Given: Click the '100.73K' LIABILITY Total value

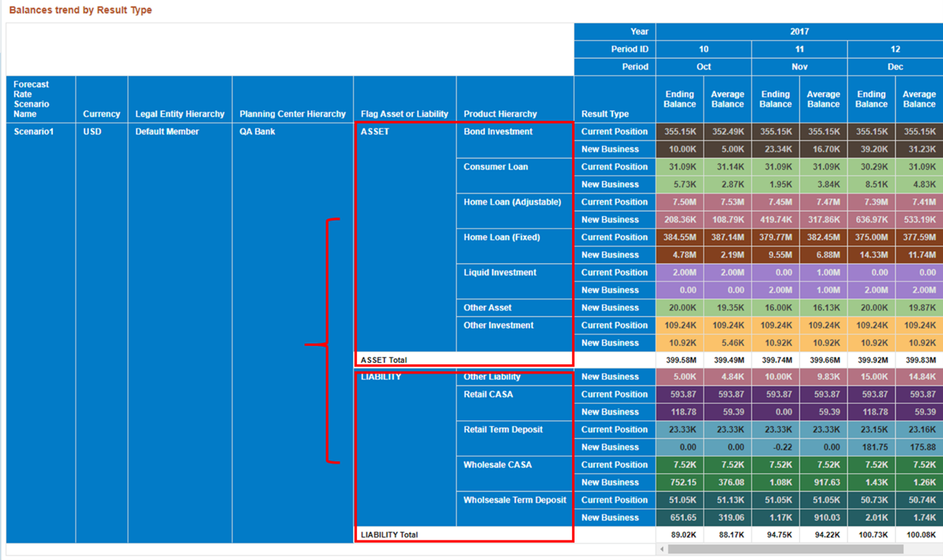Looking at the screenshot, I should click(x=872, y=535).
